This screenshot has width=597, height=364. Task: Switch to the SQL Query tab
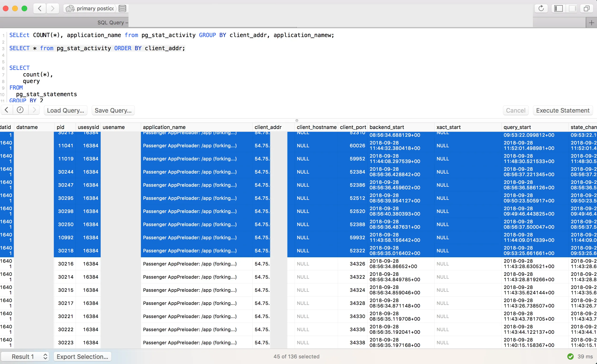coord(113,23)
